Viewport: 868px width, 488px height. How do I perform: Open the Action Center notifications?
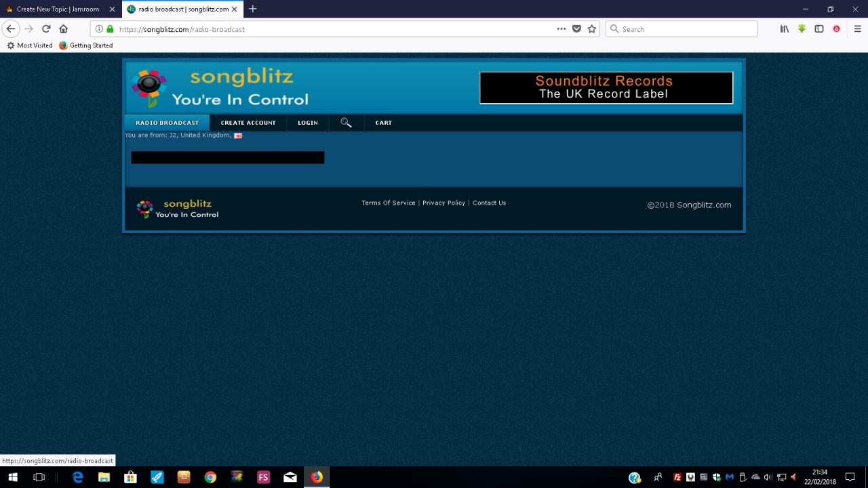pyautogui.click(x=850, y=477)
